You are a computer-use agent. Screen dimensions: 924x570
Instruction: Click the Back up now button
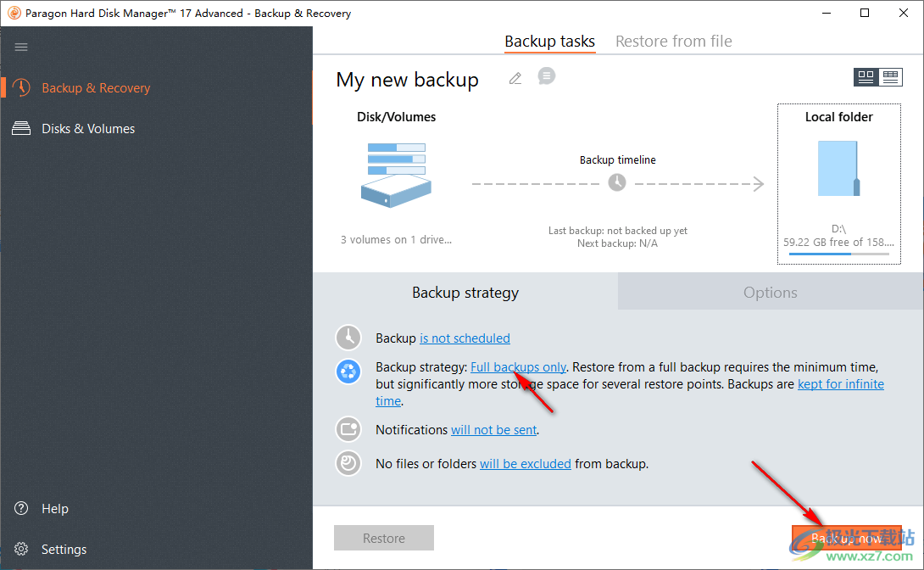coord(847,538)
